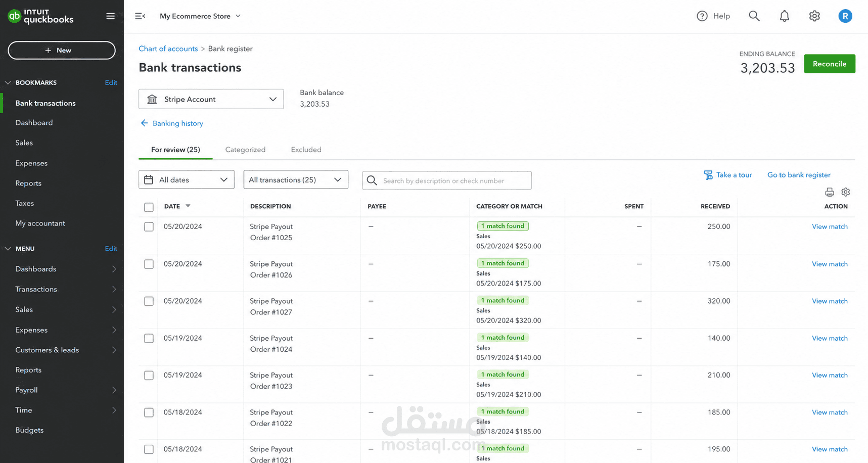
Task: Select checkbox for Order #1026 row
Action: point(149,264)
